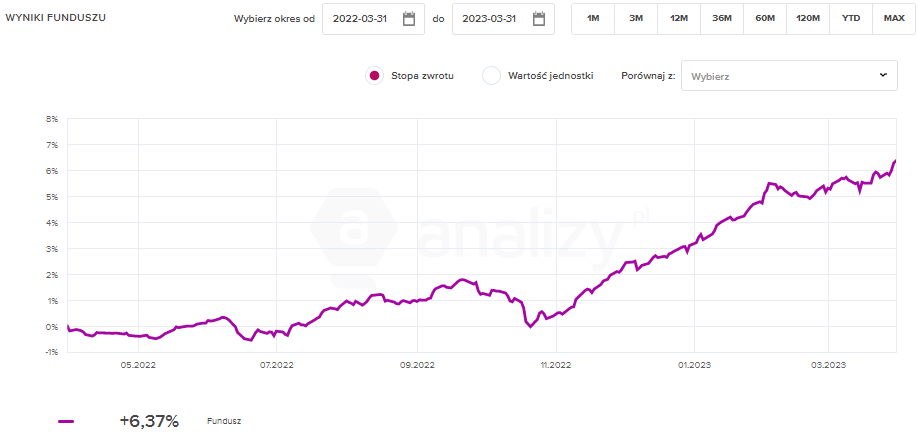Screen dimensions: 920x436
Task: Show the MAX period
Action: (x=894, y=19)
